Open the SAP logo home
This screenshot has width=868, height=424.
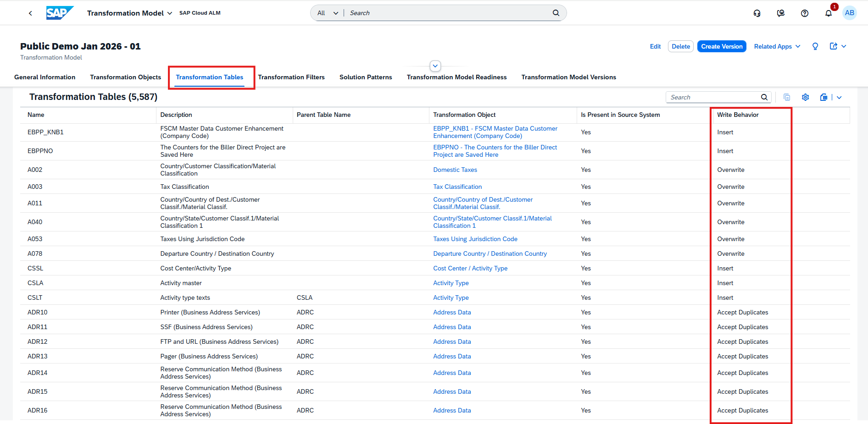point(60,13)
